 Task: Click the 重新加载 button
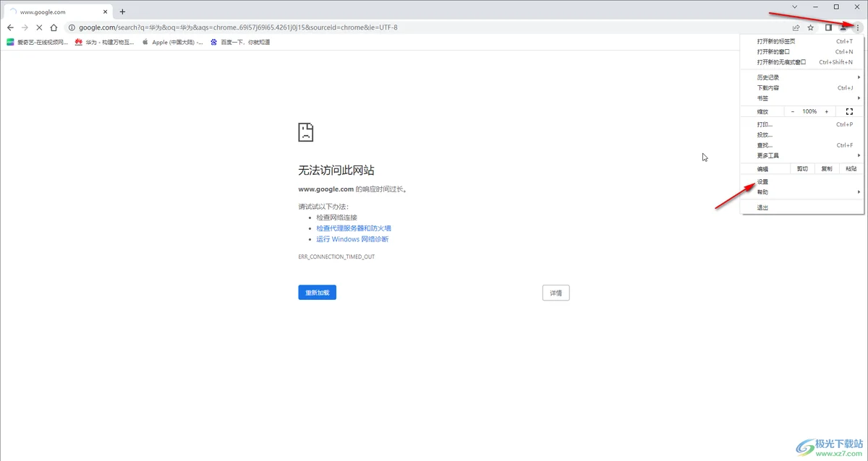[317, 292]
